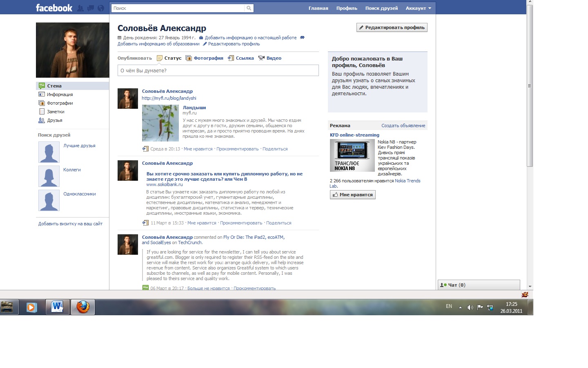The height and width of the screenshot is (368, 588).
Task: Click 'Больше не нравится' on 06 Март post
Action: 209,288
